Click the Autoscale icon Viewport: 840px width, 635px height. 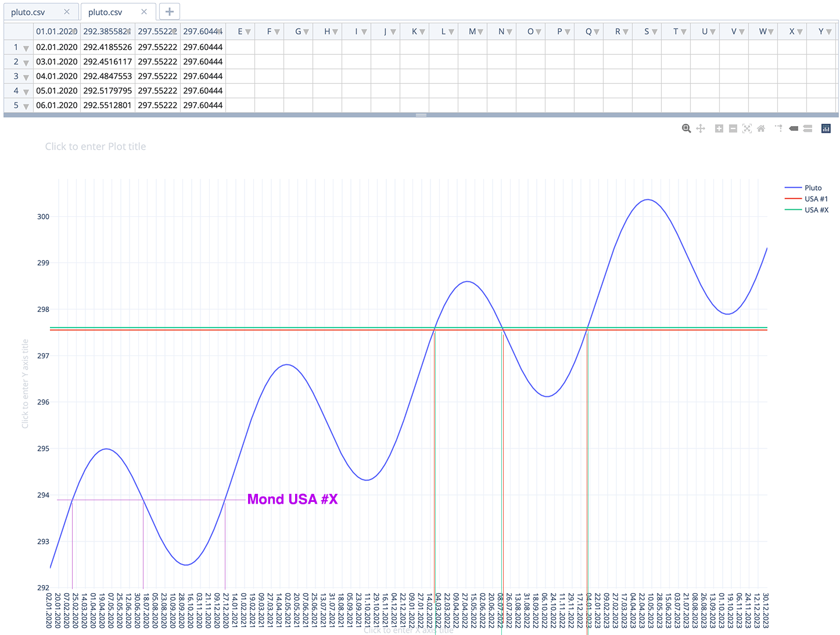(x=747, y=128)
